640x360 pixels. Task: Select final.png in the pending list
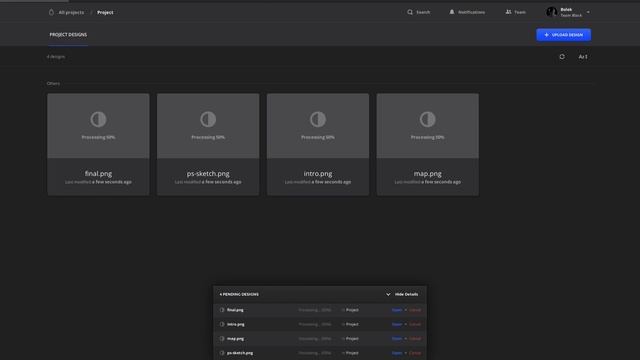coord(235,310)
